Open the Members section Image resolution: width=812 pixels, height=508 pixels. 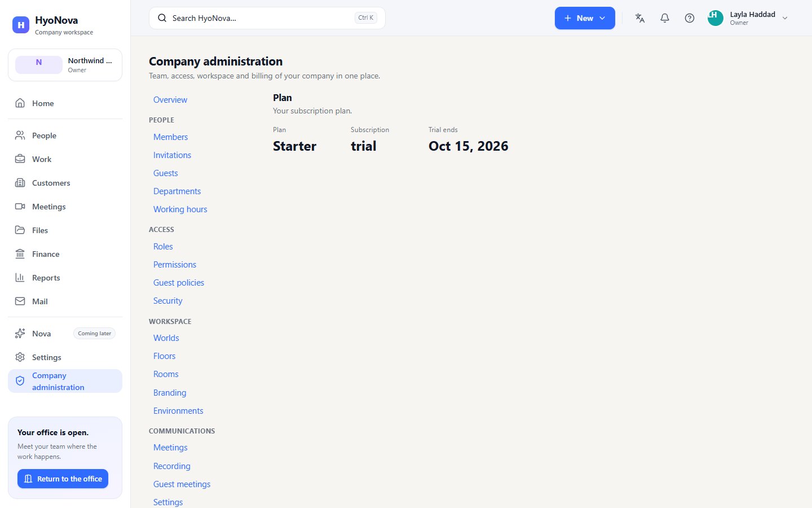170,137
